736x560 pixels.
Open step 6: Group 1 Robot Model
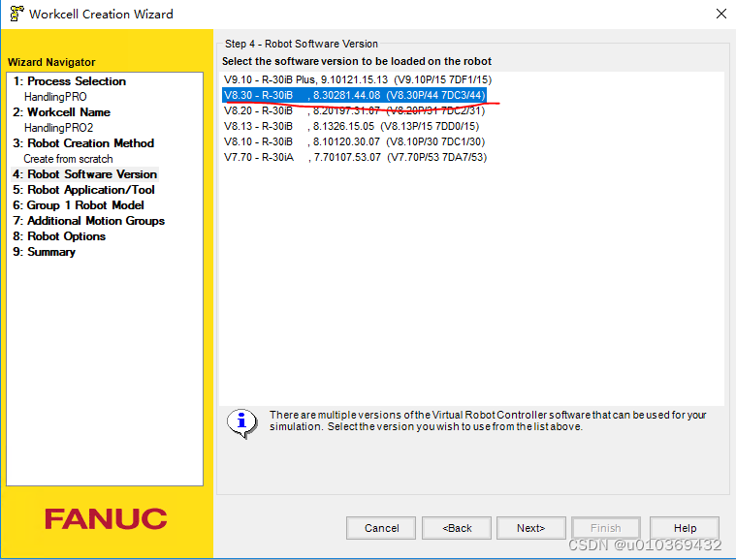(79, 205)
